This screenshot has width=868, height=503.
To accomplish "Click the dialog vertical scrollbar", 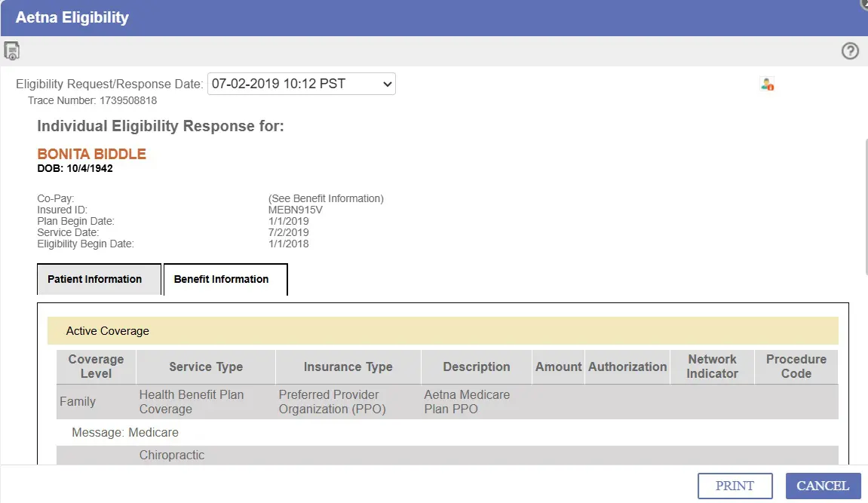I will [865, 207].
